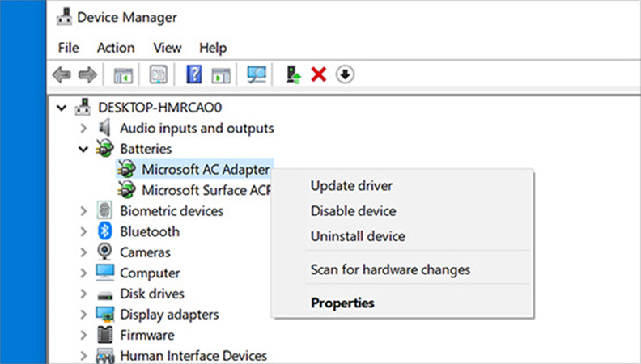Click the scan hardware monitor icon

tap(257, 75)
